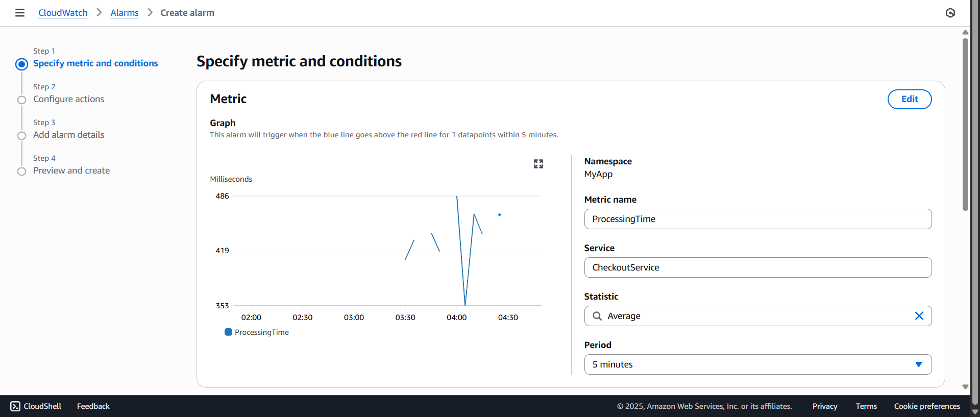
Task: Open the Configure actions step
Action: click(x=68, y=99)
